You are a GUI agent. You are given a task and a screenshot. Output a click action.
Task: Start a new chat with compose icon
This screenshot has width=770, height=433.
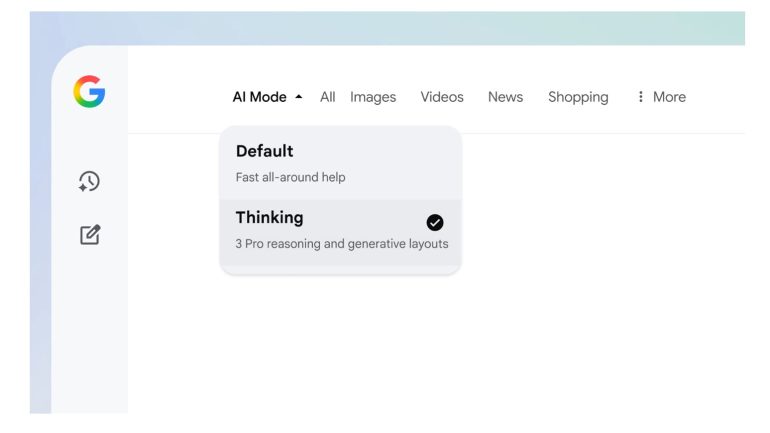pyautogui.click(x=90, y=235)
